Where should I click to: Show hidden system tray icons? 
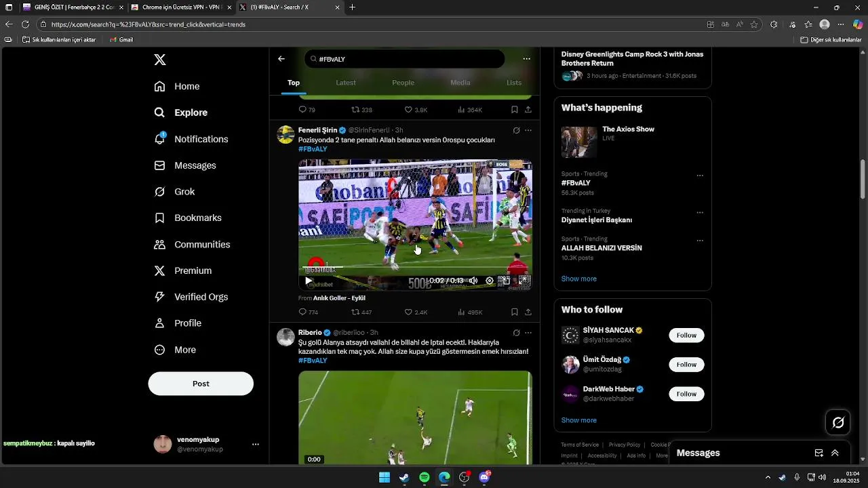[x=768, y=477]
